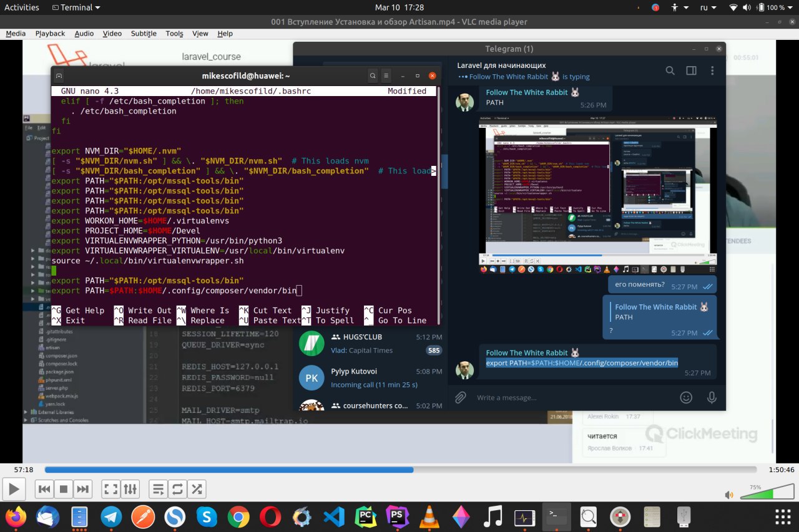Open the VLC View menu

[x=200, y=34]
